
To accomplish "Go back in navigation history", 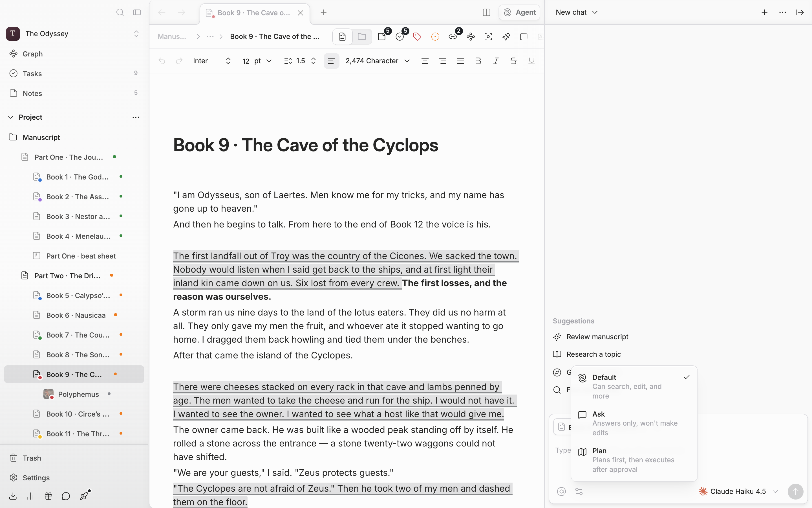I will tap(162, 12).
